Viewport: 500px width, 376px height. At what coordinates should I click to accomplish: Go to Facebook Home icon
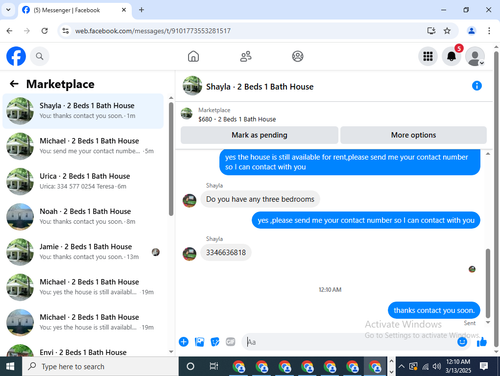(x=193, y=56)
